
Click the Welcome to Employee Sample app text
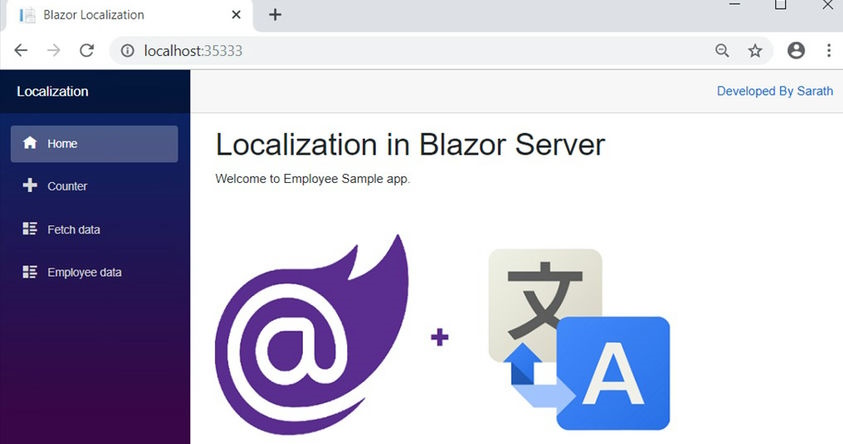(x=312, y=179)
